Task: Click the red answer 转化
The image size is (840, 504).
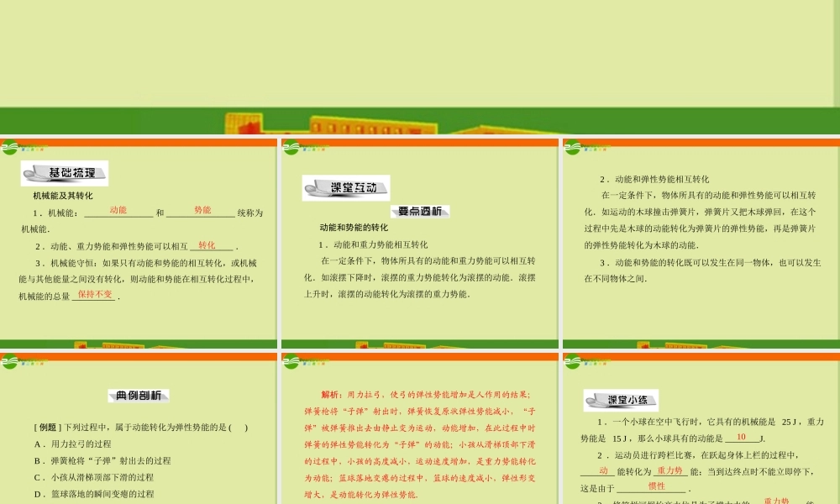Action: point(207,245)
